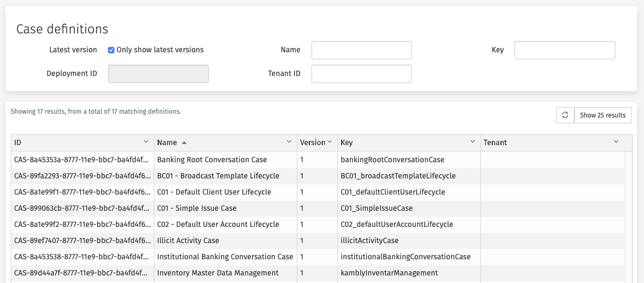This screenshot has width=644, height=283.
Task: Open the Name column dropdown chevron
Action: point(289,142)
